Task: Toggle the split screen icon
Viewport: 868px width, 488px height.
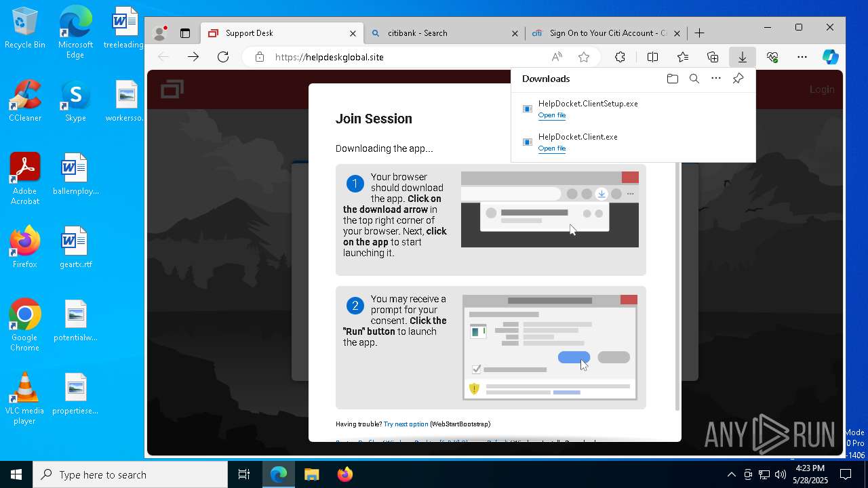Action: tap(652, 57)
